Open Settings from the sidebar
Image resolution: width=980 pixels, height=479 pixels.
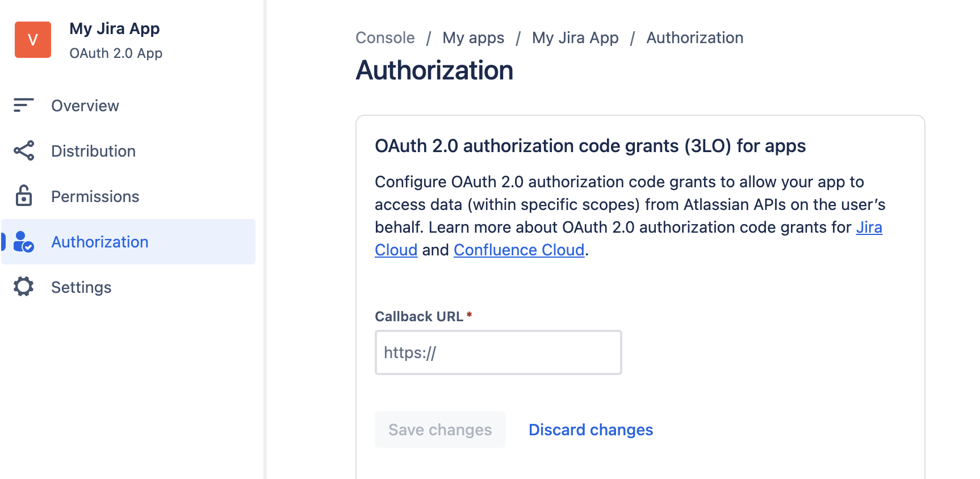(x=81, y=287)
